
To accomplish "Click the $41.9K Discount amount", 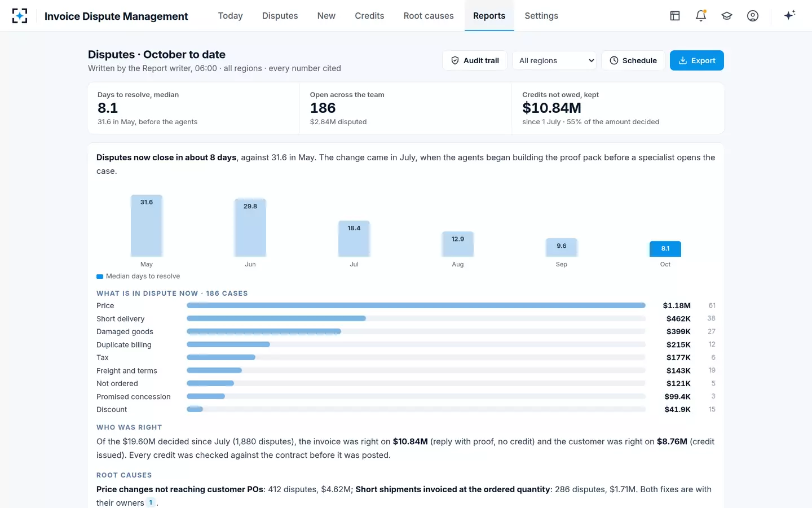I will coord(678,410).
